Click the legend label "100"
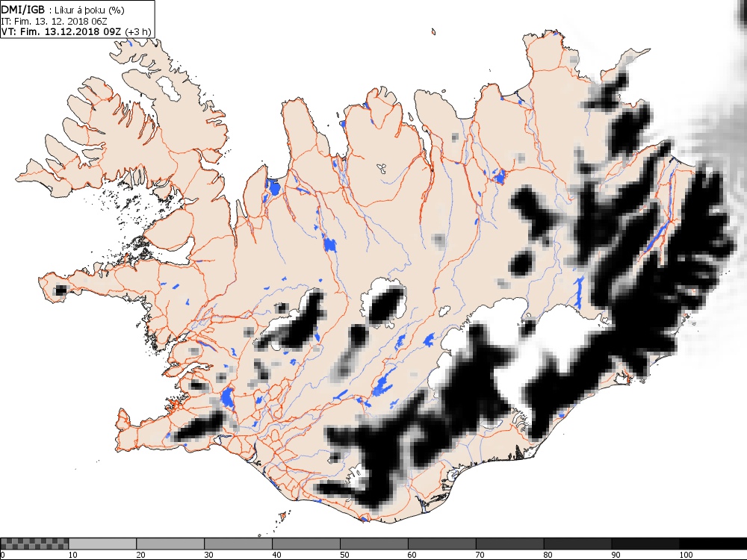The image size is (747, 560). pos(686,555)
